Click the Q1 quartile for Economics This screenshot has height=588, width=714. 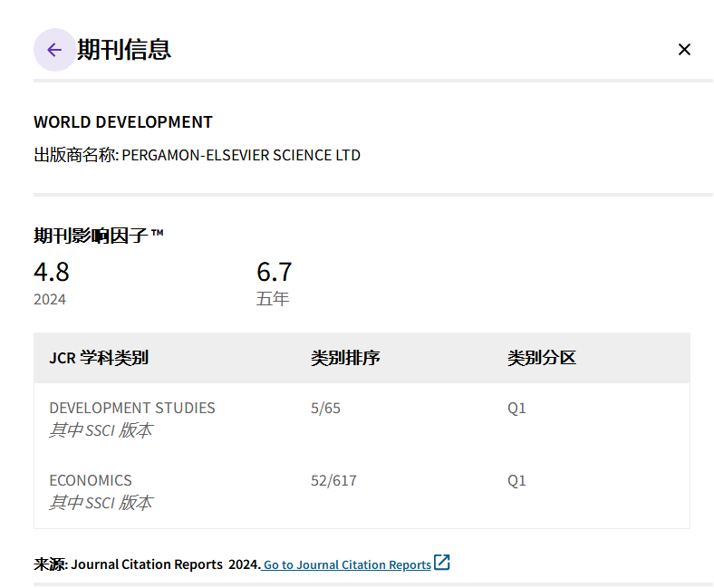[516, 480]
